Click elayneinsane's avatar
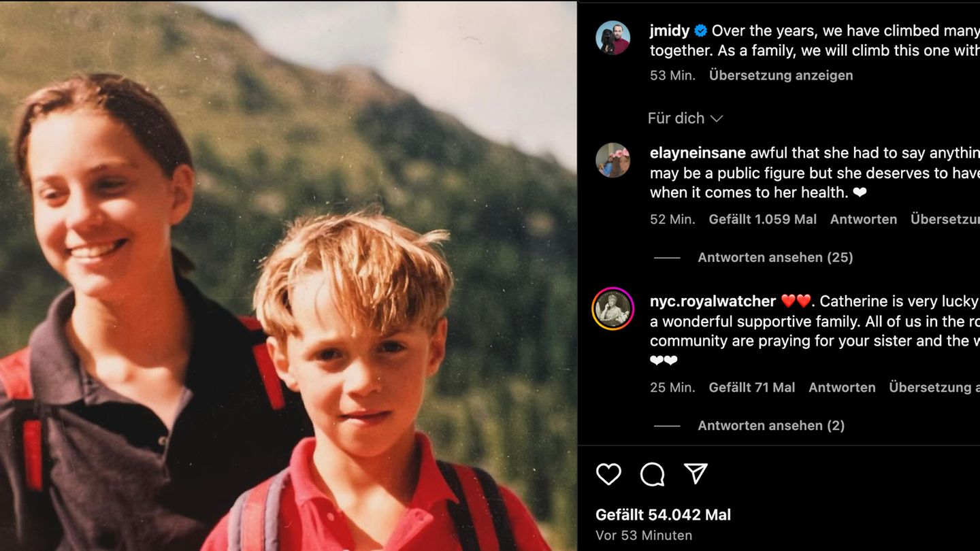980x551 pixels. tap(612, 160)
